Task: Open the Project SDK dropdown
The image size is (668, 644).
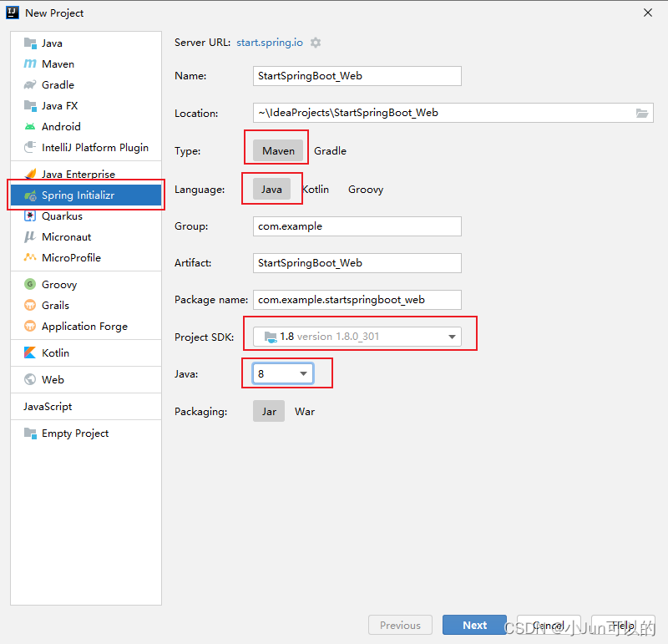Action: point(357,337)
